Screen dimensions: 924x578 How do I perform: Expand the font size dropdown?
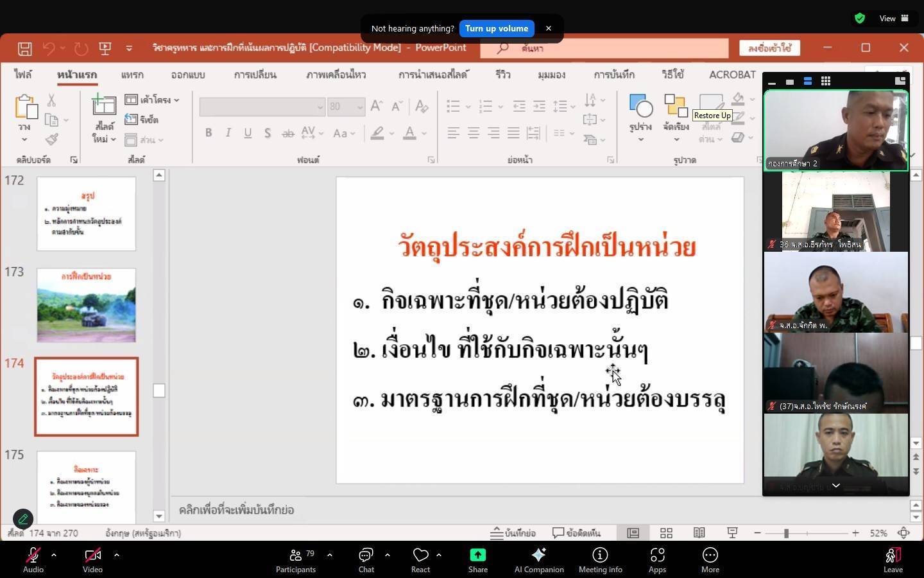[x=359, y=107]
